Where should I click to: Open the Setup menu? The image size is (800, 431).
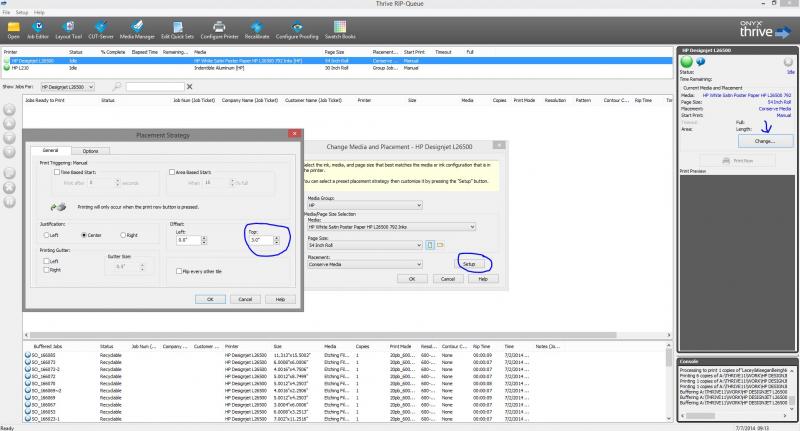click(x=22, y=12)
